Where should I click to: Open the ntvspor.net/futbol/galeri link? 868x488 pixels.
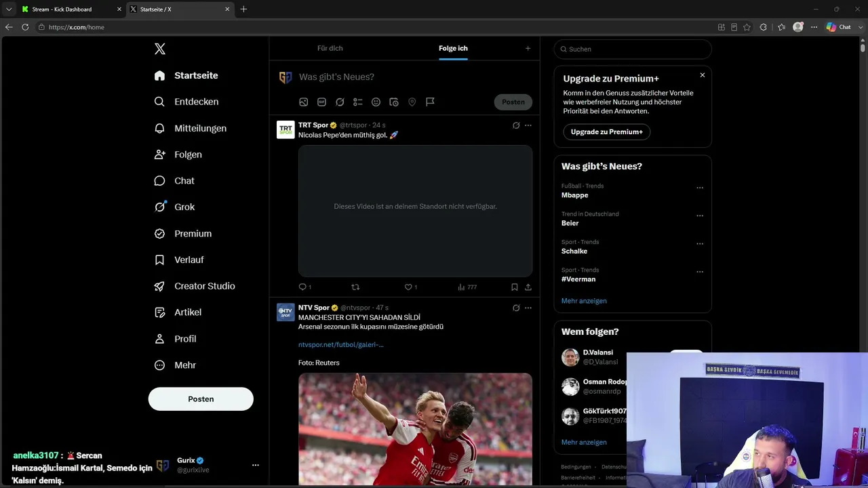341,345
